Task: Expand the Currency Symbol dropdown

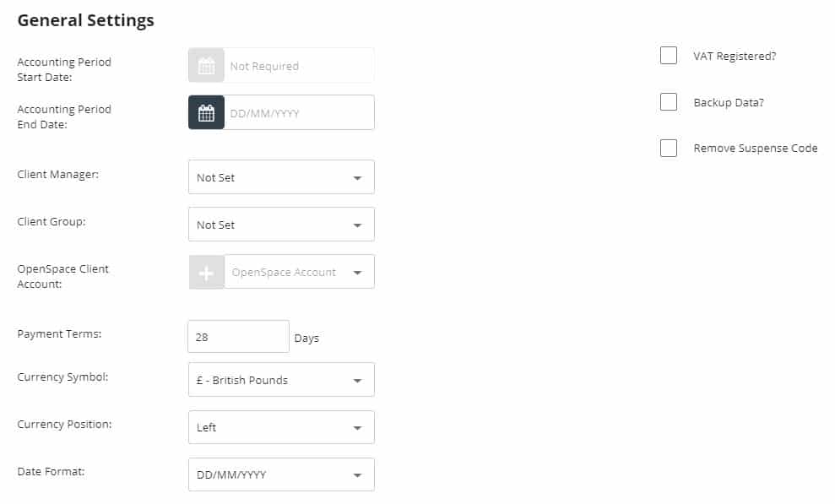Action: (281, 381)
